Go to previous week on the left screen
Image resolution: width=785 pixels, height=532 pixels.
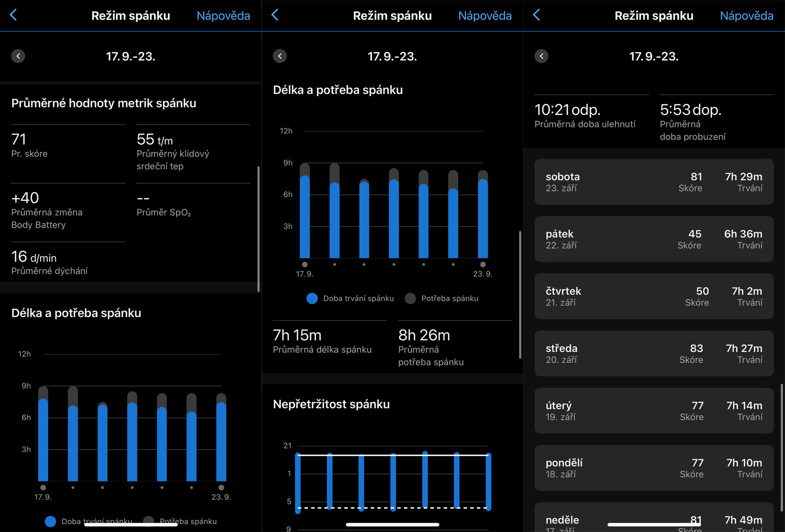coord(18,56)
